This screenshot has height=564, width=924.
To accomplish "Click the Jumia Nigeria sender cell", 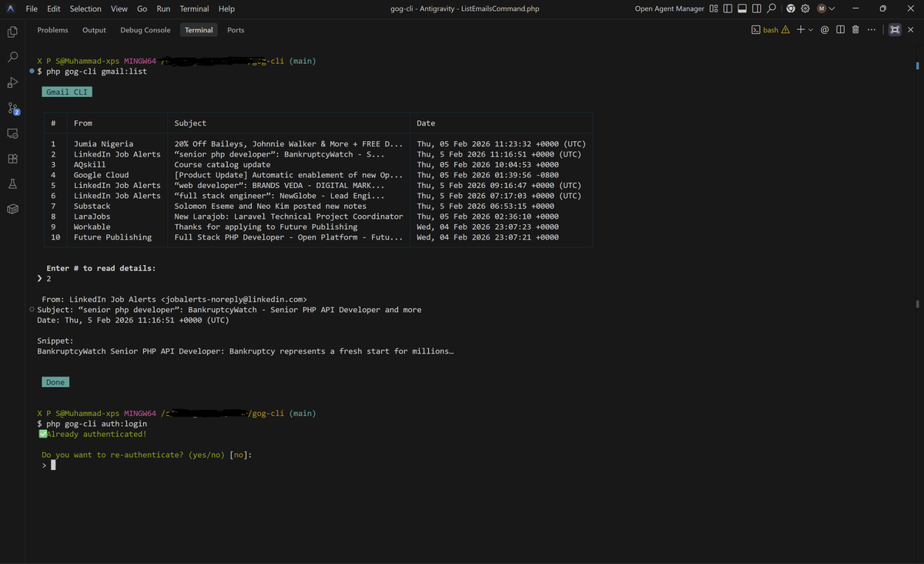I will tap(103, 144).
